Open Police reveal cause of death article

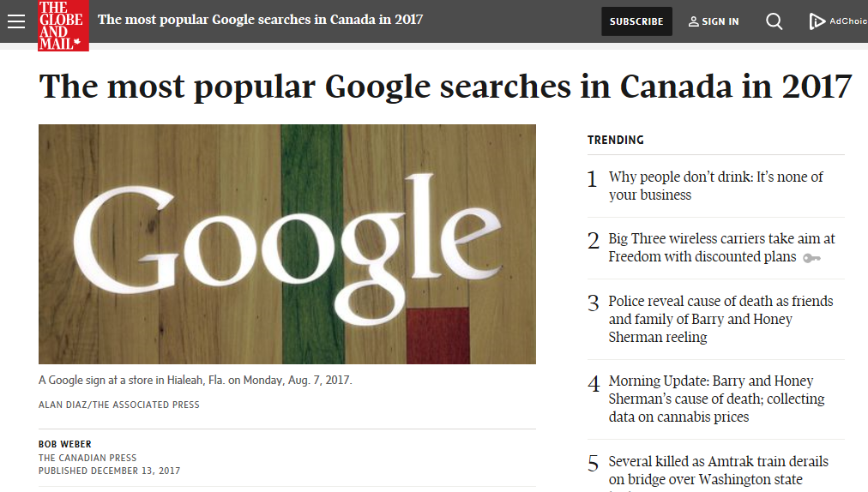(720, 320)
